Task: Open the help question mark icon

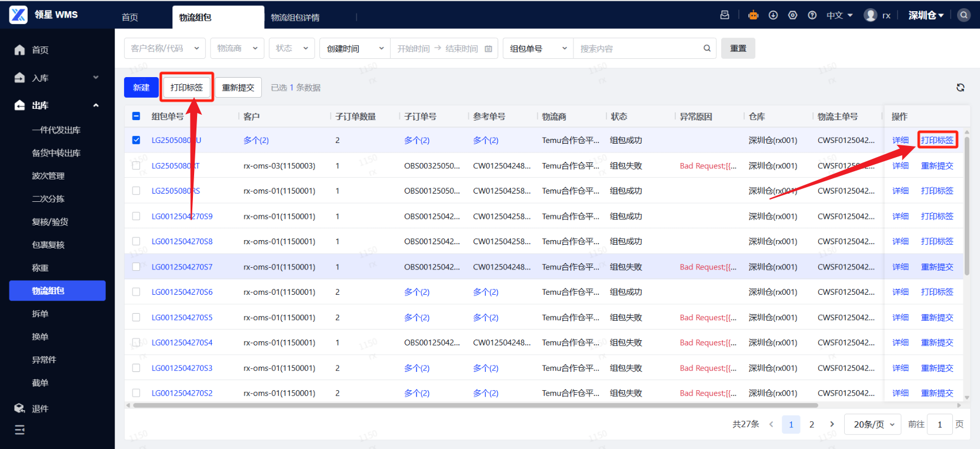Action: 812,15
